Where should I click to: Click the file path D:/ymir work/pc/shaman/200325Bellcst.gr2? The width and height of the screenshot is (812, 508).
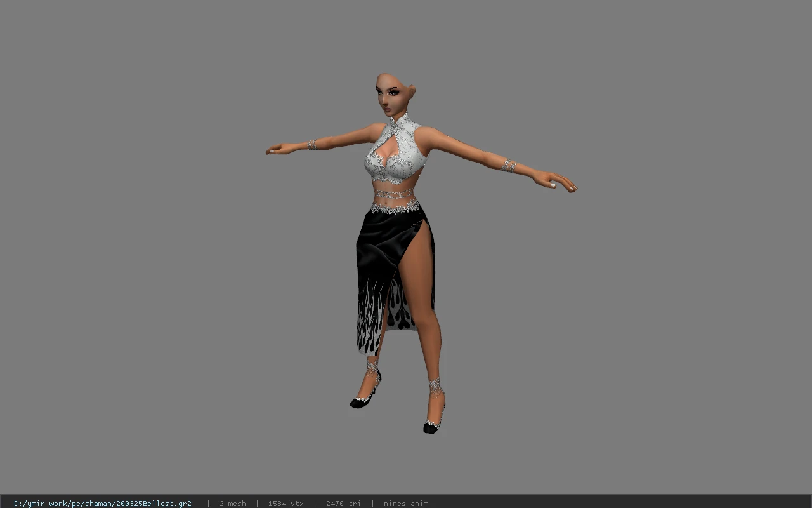pos(103,504)
